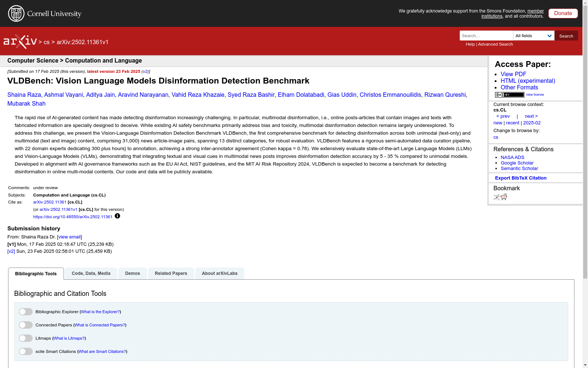Open author Mubarak Shah link
The image size is (588, 368).
(x=26, y=103)
